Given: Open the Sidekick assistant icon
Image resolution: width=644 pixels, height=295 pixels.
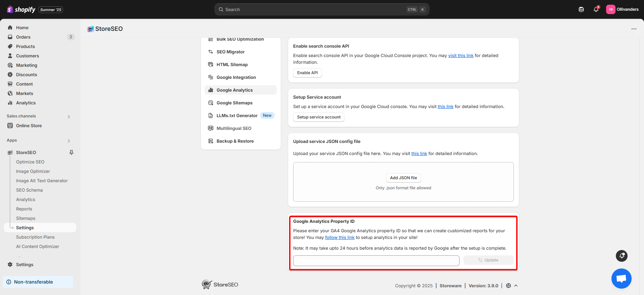Looking at the screenshot, I should 581,9.
